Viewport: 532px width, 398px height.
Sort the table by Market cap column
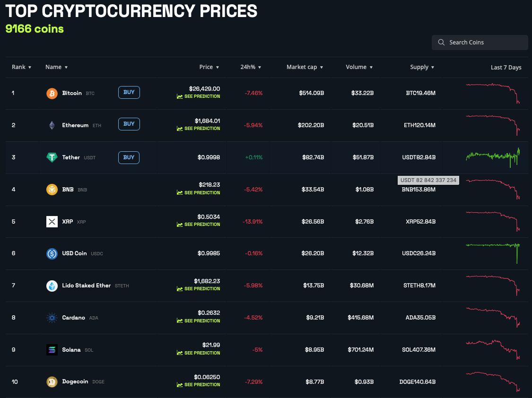click(x=305, y=67)
